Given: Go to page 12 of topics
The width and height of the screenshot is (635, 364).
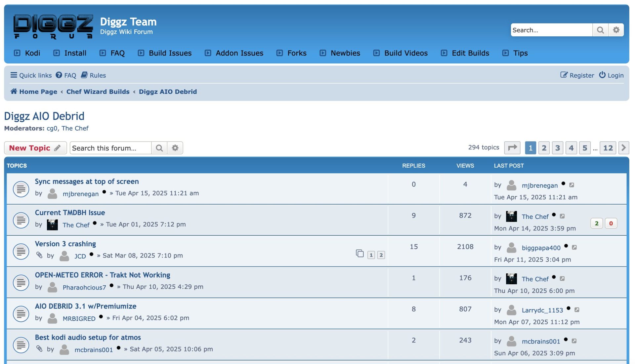Looking at the screenshot, I should pos(608,148).
